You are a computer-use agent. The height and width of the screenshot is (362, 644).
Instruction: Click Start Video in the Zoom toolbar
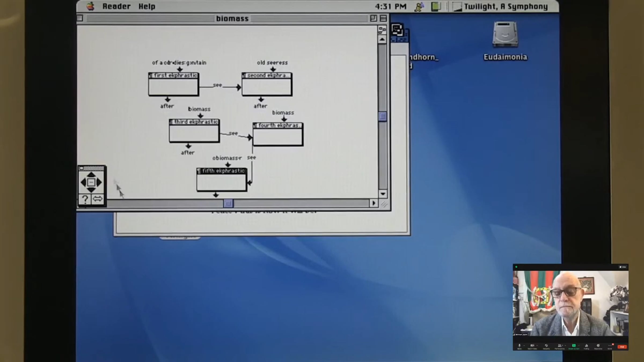point(532,346)
